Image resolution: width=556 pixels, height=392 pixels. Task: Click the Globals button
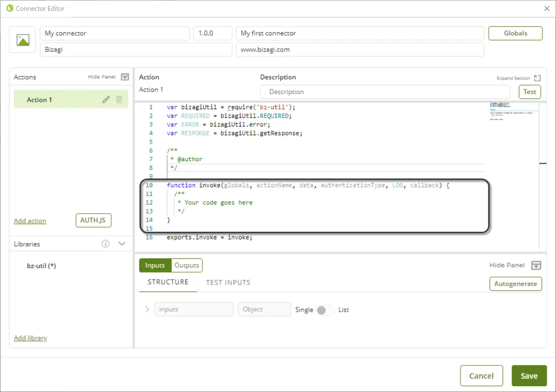pyautogui.click(x=515, y=33)
